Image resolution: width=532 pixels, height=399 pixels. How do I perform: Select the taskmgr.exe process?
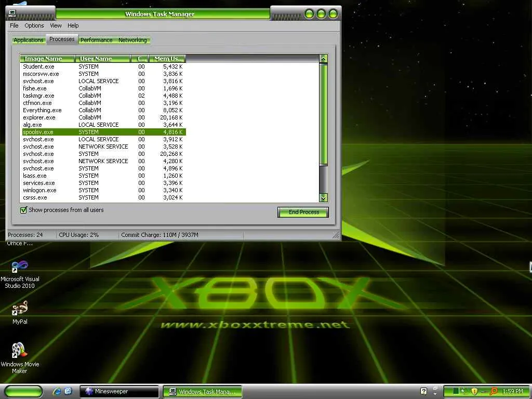point(104,96)
